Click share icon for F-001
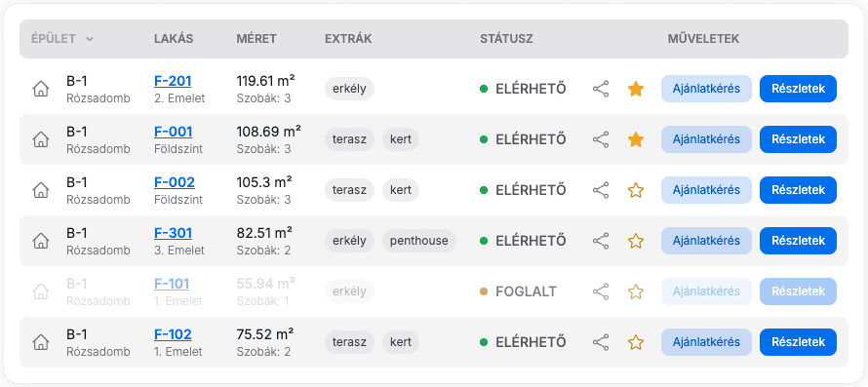Viewport: 868px width, 387px height. pos(601,139)
